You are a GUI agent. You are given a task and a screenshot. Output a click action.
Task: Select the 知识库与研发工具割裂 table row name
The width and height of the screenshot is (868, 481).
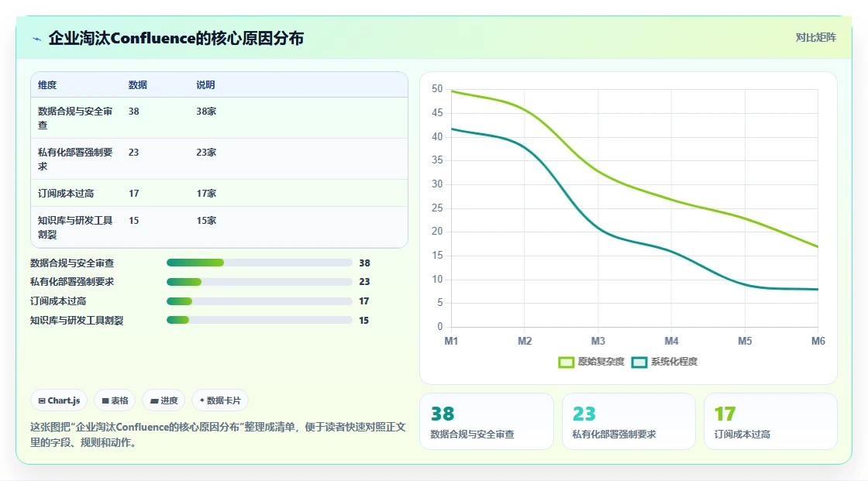click(x=75, y=227)
